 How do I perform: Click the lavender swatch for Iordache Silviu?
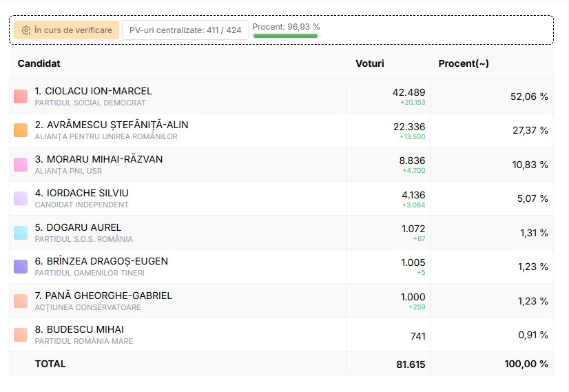(21, 198)
